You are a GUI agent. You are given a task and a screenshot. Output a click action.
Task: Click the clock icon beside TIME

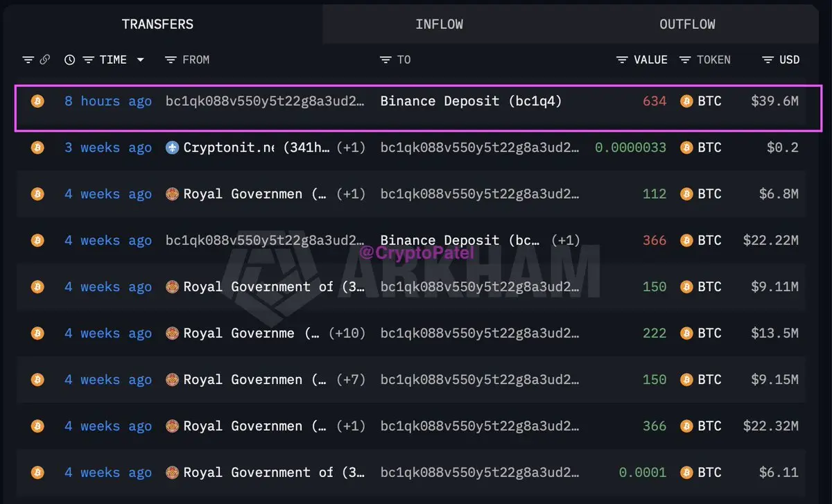[69, 60]
